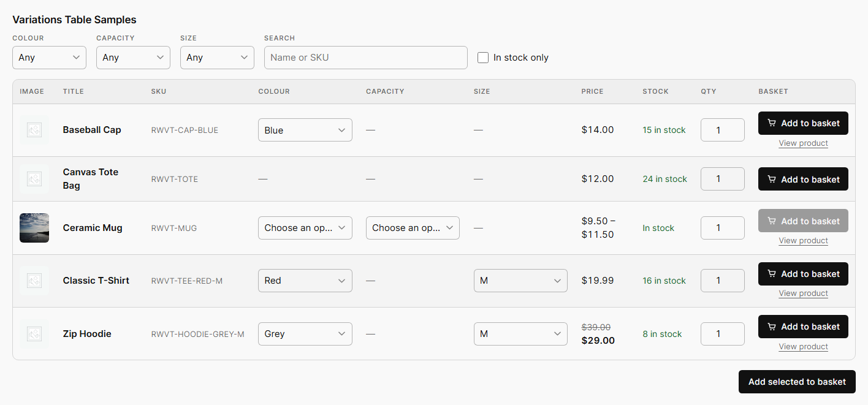
Task: Click the Classic T-Shirt title
Action: point(96,281)
